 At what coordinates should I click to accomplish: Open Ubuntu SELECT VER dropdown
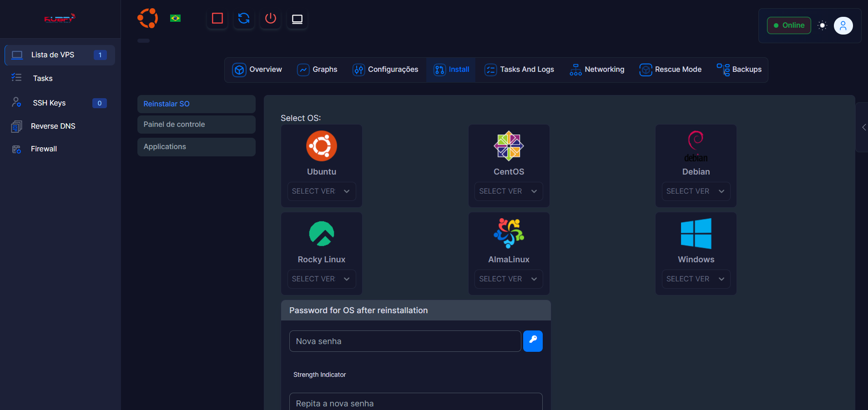(322, 191)
